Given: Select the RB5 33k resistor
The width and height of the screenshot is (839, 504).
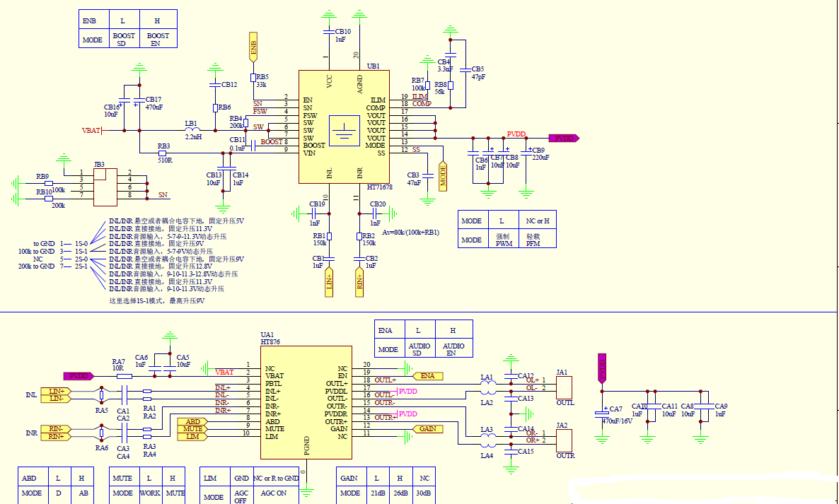Looking at the screenshot, I should 253,77.
